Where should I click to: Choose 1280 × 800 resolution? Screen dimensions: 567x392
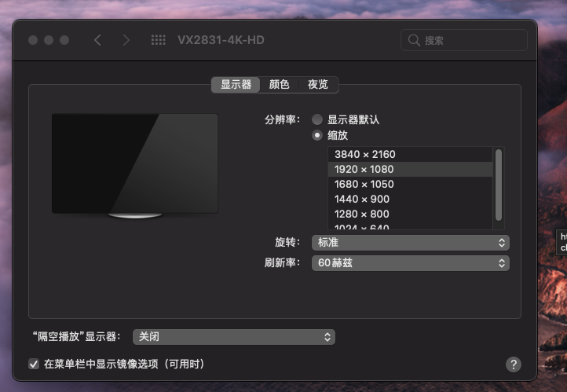(410, 214)
